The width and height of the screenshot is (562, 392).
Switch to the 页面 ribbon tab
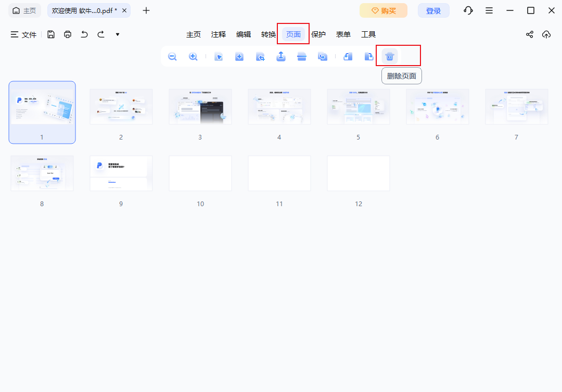tap(293, 34)
